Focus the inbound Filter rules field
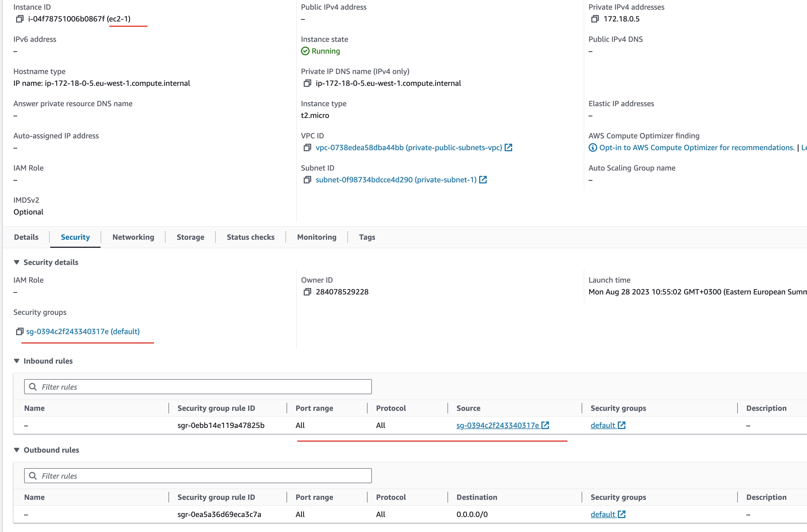807x532 pixels. tap(198, 387)
